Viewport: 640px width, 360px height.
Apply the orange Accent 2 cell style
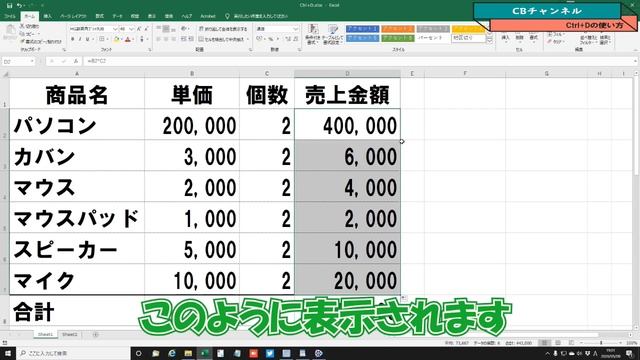point(398,29)
